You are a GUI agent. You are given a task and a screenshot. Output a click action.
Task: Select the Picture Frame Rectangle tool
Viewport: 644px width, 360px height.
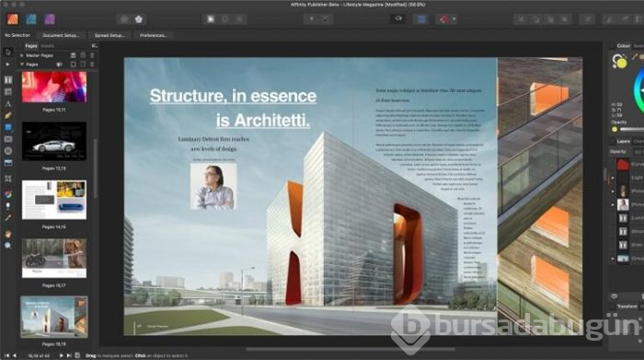[x=7, y=140]
